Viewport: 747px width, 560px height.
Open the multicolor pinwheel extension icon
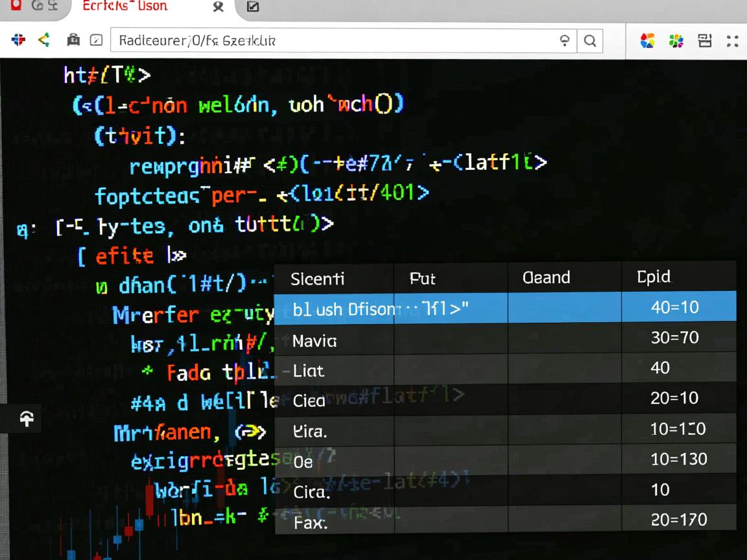[647, 41]
